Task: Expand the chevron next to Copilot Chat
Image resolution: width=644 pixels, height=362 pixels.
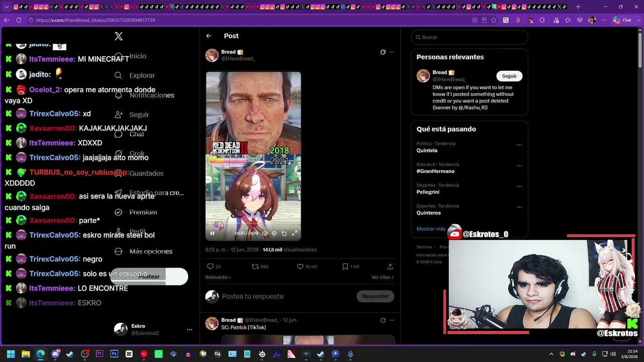Action: tap(639, 20)
